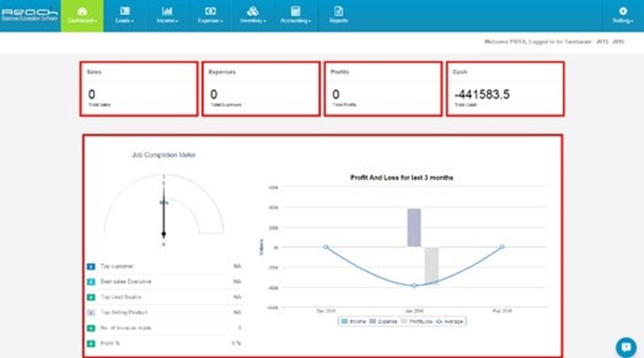Toggle Expense series in chart legend

pyautogui.click(x=383, y=321)
